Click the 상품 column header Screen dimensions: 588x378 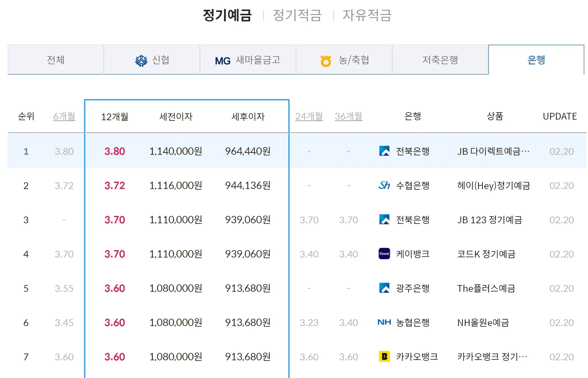pyautogui.click(x=495, y=116)
